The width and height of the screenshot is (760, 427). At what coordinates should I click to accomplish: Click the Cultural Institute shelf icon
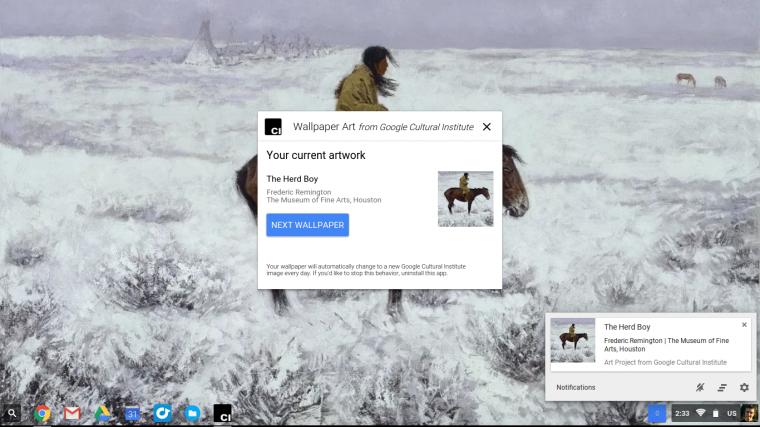pos(222,413)
